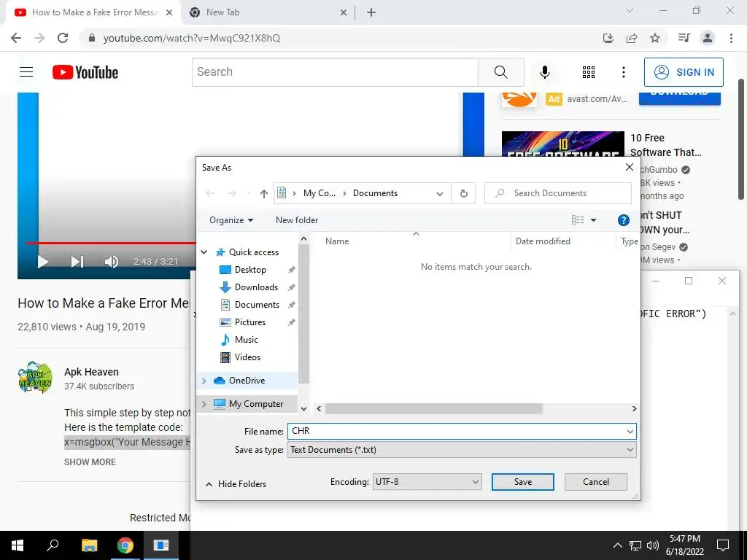Go back in the browser

(16, 38)
